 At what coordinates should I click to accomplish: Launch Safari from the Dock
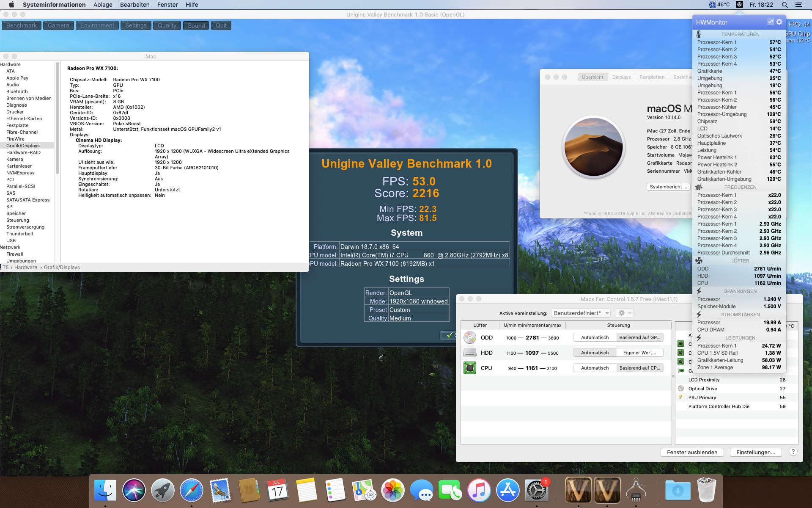pyautogui.click(x=192, y=490)
